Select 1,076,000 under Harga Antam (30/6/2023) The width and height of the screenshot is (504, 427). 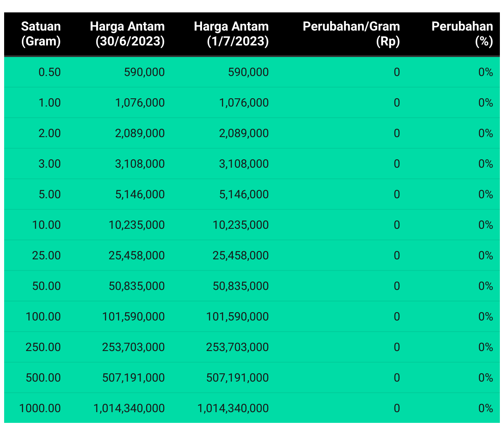click(140, 103)
